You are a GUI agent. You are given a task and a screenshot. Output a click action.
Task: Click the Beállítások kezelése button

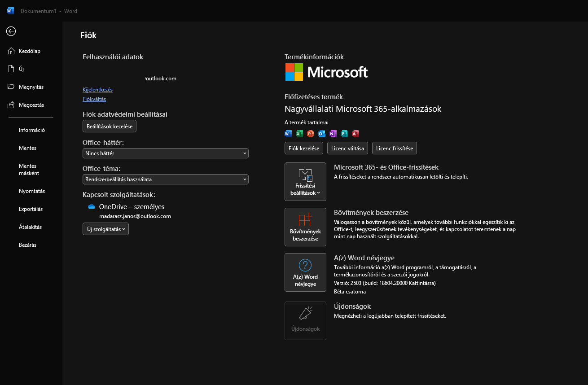(x=110, y=127)
